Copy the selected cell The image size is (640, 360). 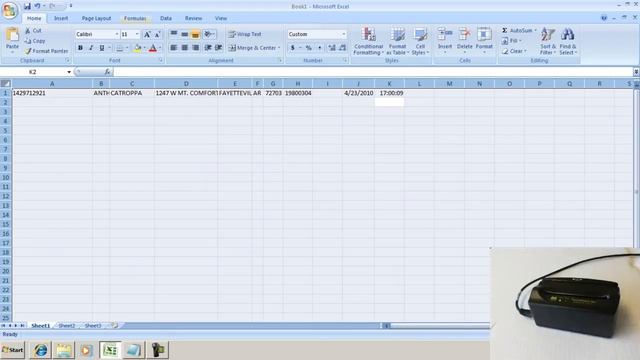(35, 41)
